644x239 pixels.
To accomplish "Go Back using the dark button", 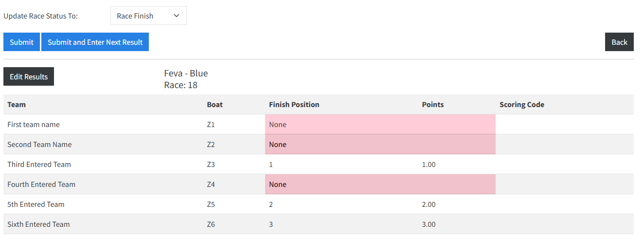I will 619,42.
